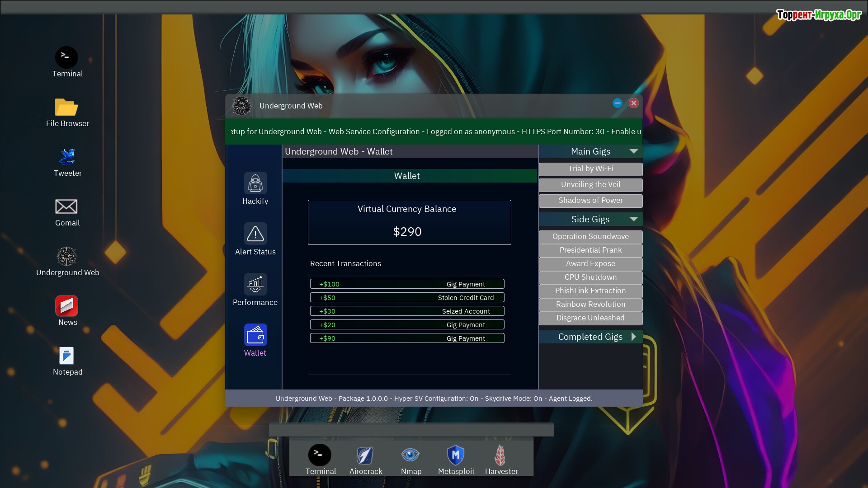Open the Performance chart icon

[255, 285]
